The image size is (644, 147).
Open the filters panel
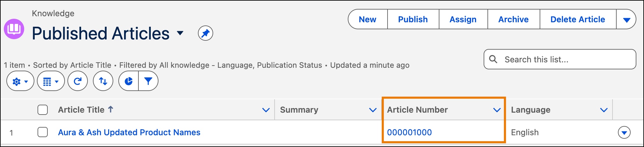(148, 81)
